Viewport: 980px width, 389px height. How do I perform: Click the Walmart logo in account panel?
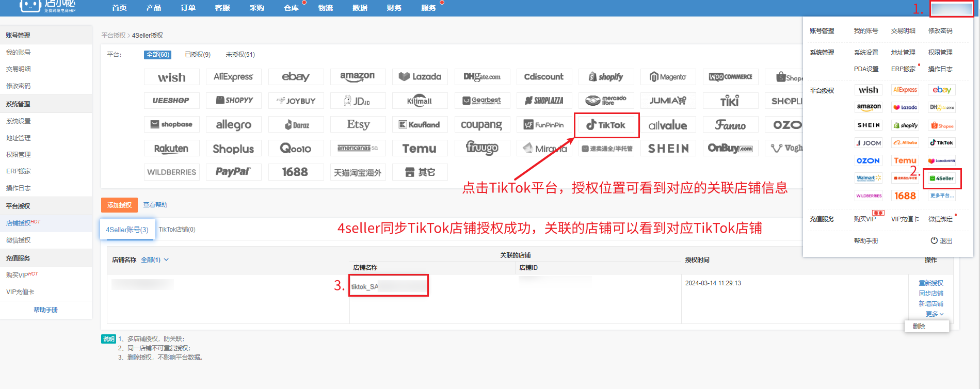pyautogui.click(x=869, y=179)
